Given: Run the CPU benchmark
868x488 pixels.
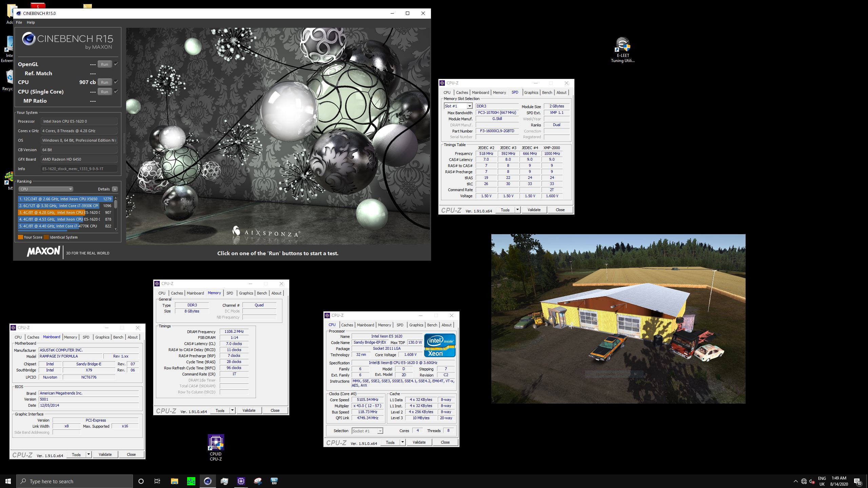Looking at the screenshot, I should tap(104, 82).
